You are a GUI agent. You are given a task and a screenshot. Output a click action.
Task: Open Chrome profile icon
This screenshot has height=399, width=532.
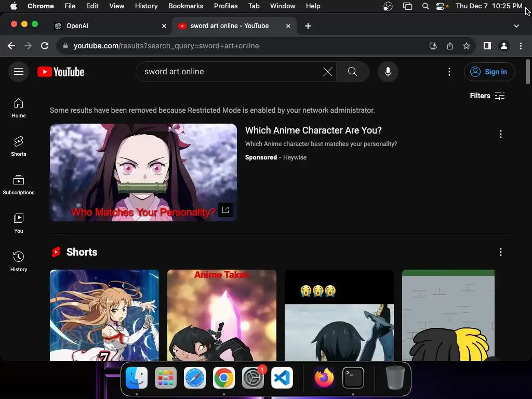point(504,46)
